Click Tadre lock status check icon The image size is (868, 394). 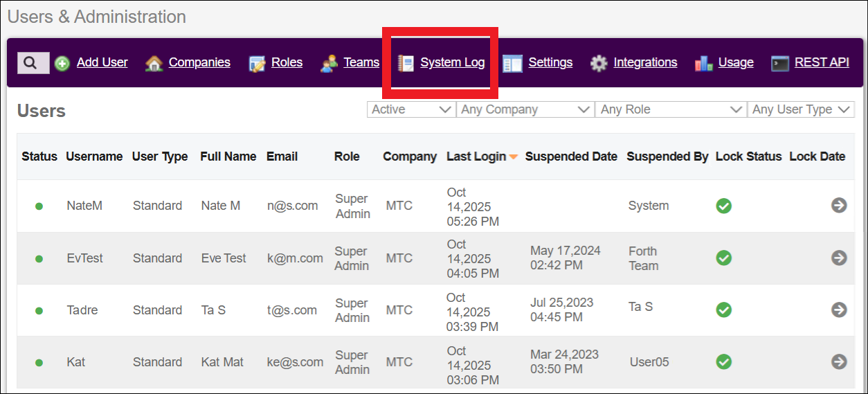click(x=724, y=310)
